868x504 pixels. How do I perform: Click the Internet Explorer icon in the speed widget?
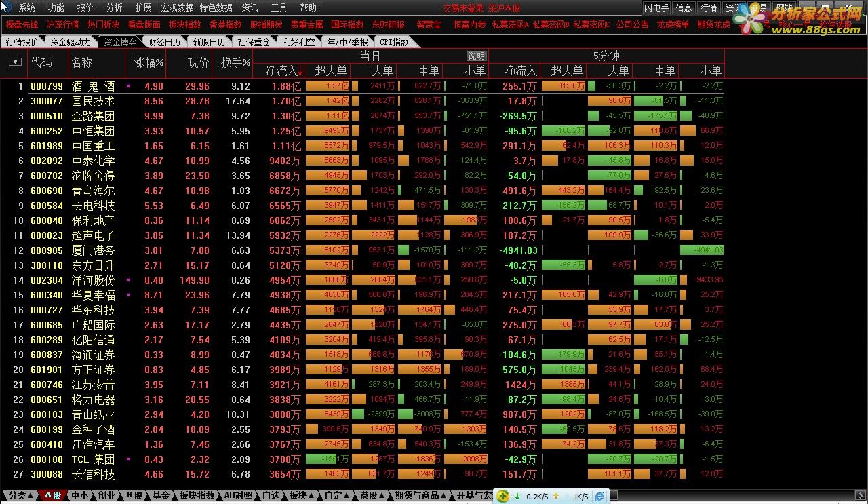click(x=599, y=497)
